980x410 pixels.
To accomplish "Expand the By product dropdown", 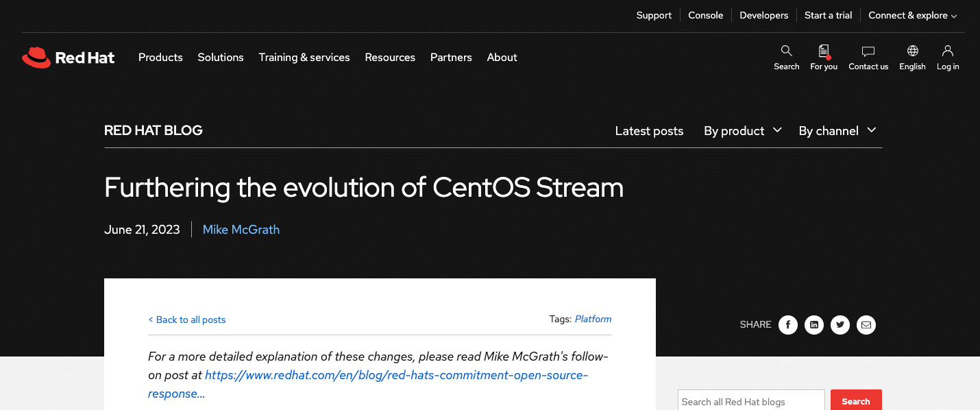I will 743,130.
